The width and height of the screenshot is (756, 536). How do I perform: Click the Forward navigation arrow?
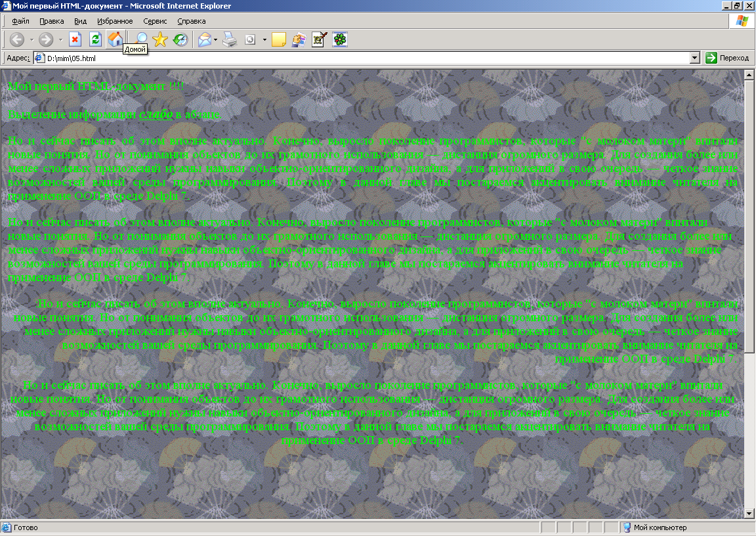46,39
